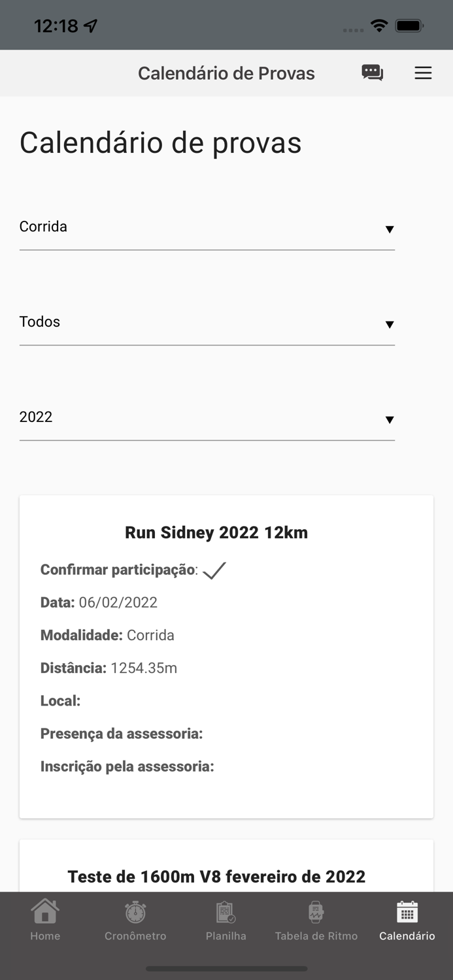Enable Wi-Fi from the status bar
The image size is (453, 980).
point(380,25)
